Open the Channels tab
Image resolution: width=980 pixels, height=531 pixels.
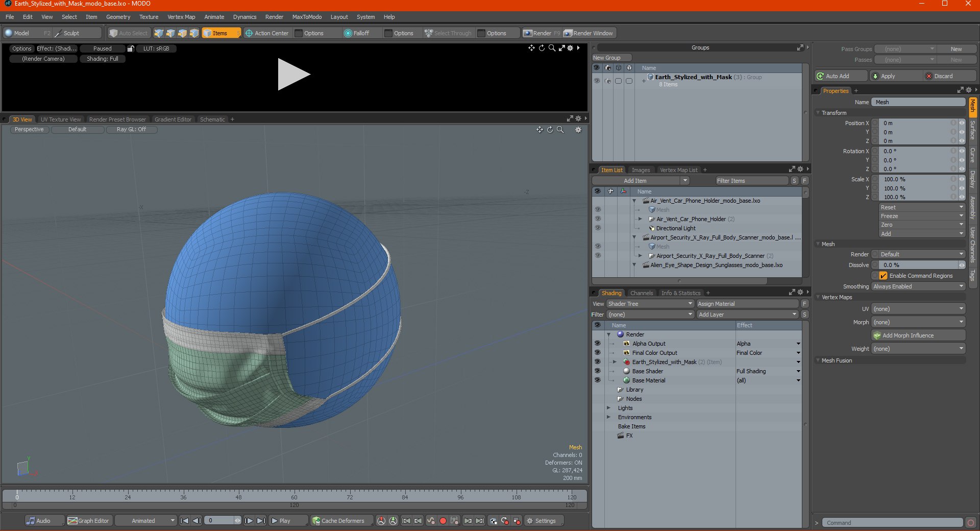[x=642, y=293]
